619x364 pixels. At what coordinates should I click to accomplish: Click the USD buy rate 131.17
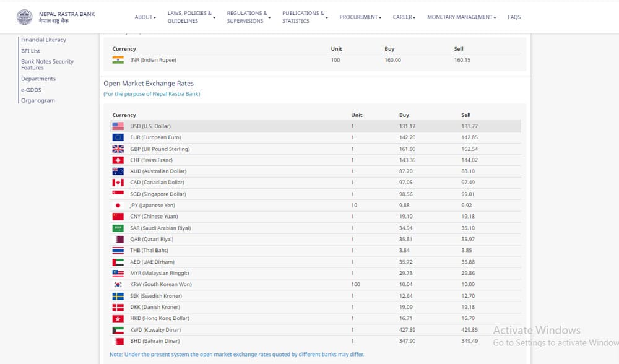pyautogui.click(x=407, y=126)
